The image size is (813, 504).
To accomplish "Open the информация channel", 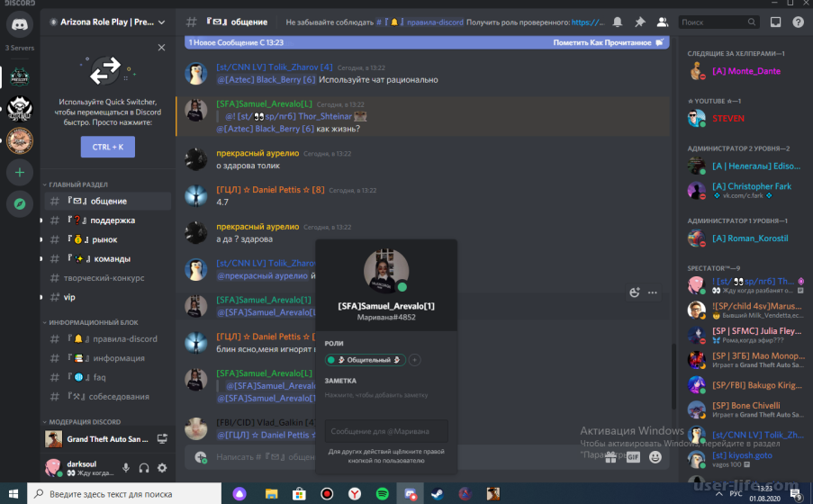I will coord(108,358).
